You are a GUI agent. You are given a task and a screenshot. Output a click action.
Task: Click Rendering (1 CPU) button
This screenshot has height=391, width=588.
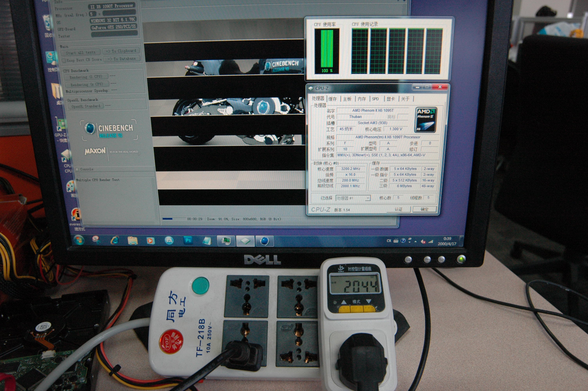(x=86, y=77)
